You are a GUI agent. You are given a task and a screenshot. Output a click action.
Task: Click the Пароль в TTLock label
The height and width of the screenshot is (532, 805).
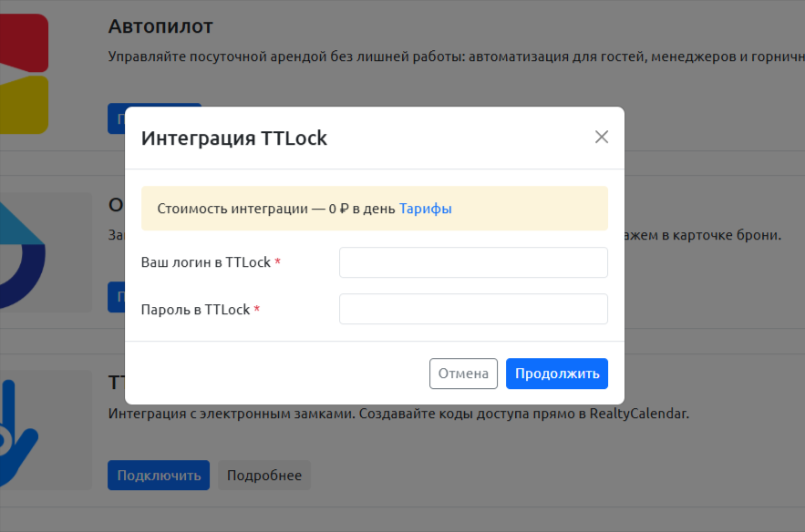pos(201,310)
